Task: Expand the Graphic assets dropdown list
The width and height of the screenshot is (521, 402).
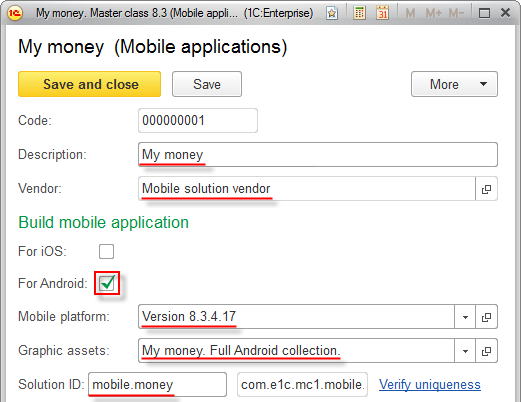Action: [x=465, y=351]
